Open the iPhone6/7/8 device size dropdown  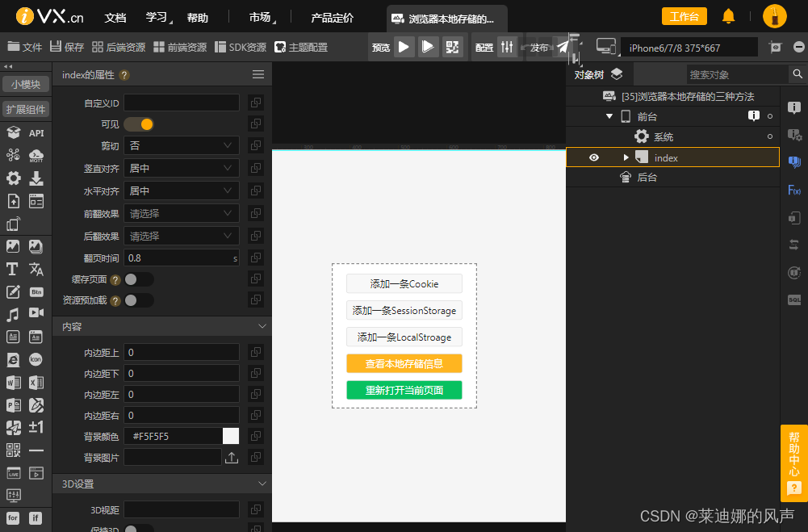click(689, 48)
